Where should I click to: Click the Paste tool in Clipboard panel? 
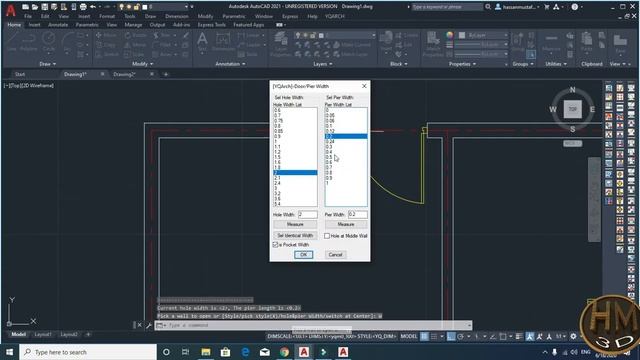point(587,43)
